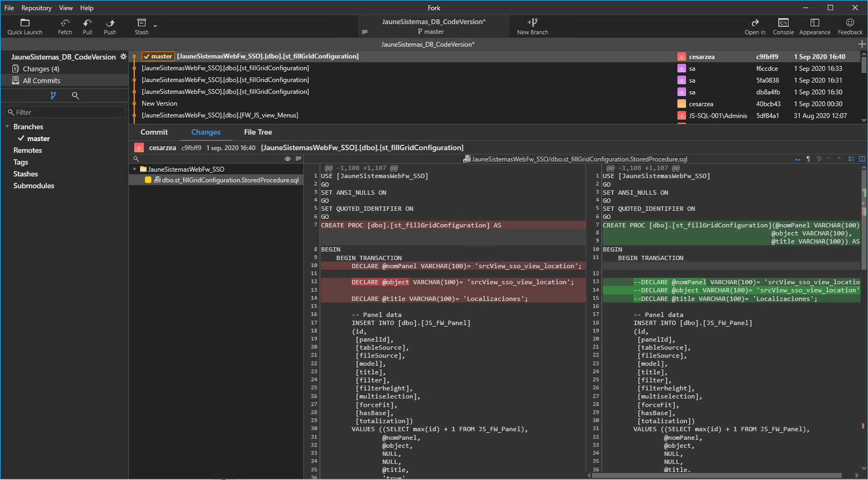Viewport: 868px width, 480px height.
Task: Click the search icon above changed files tree
Action: click(136, 159)
